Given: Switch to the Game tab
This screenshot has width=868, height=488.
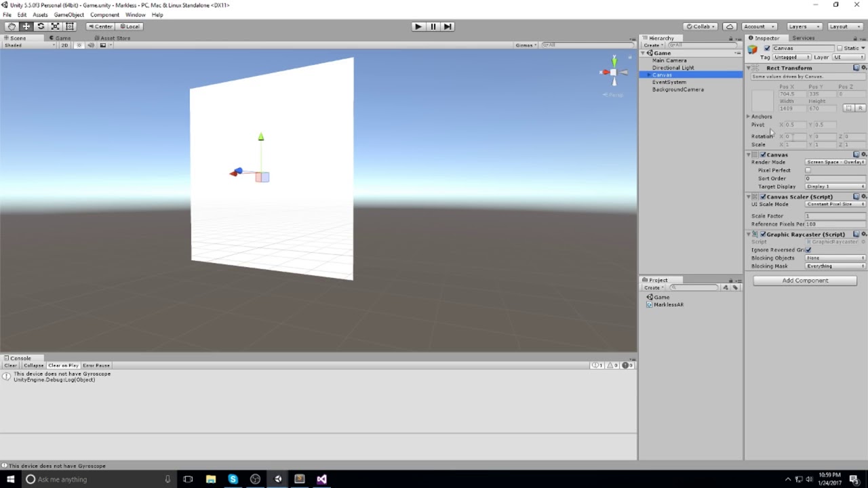Looking at the screenshot, I should coord(60,38).
